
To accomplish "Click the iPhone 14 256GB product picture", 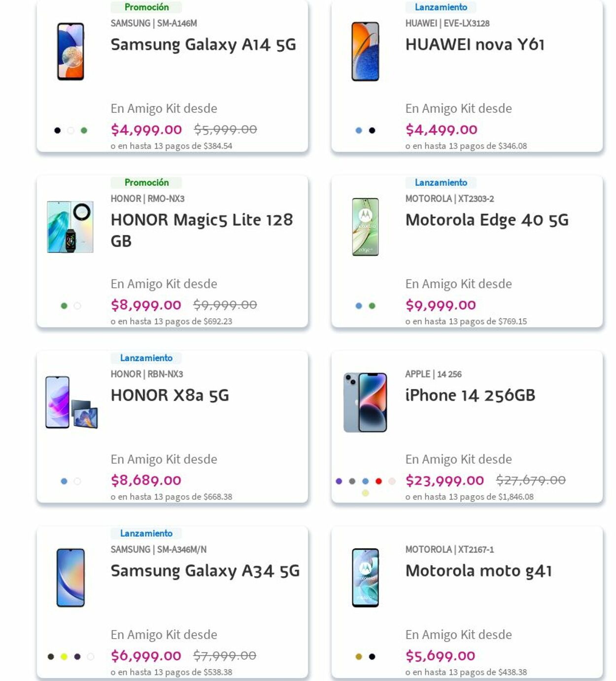I will (365, 402).
